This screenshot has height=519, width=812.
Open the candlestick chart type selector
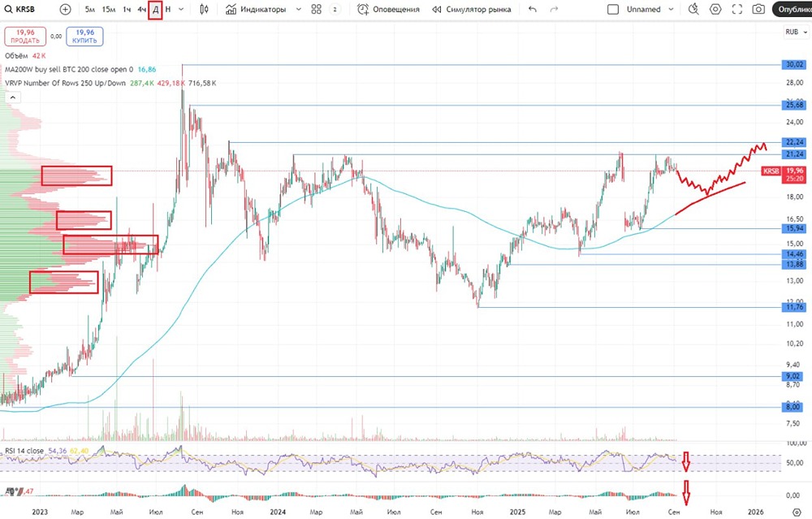pyautogui.click(x=204, y=9)
